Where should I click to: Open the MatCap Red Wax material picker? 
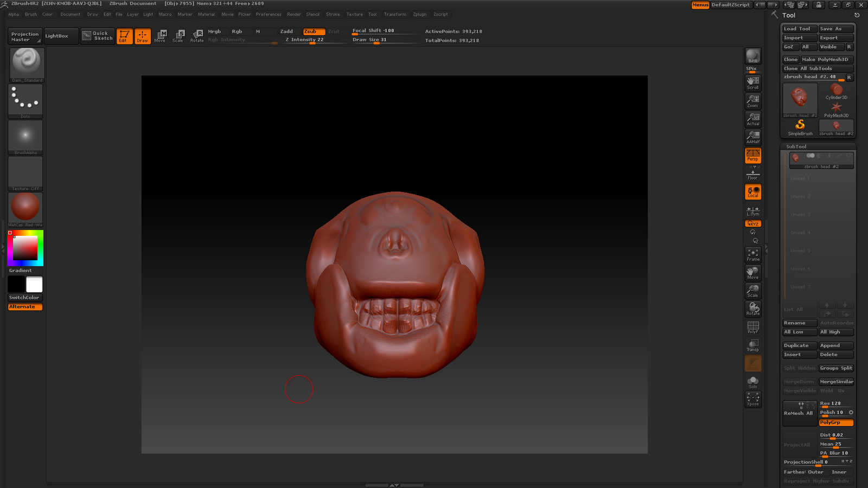[x=24, y=206]
